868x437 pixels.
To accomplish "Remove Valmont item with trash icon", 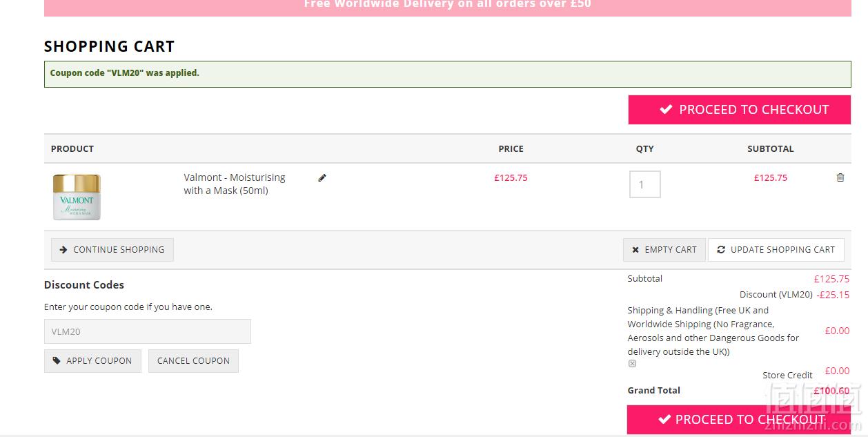I will [x=840, y=177].
